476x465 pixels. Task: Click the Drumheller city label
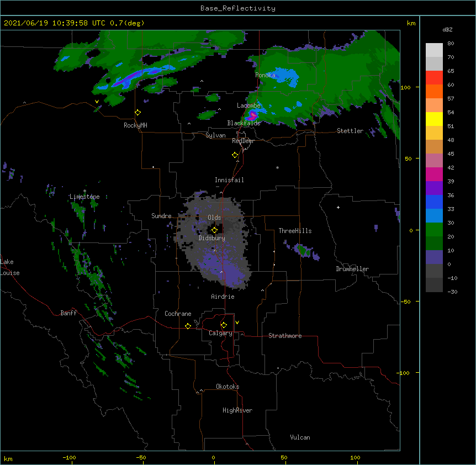click(352, 269)
